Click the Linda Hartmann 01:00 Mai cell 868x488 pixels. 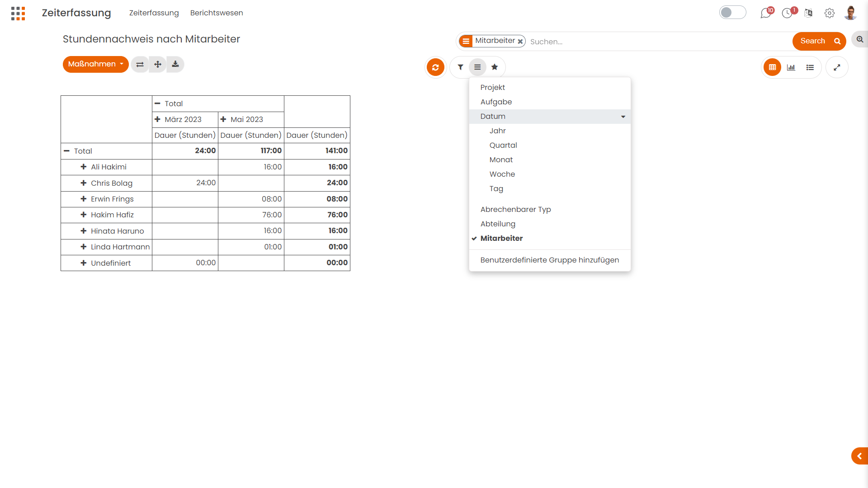(x=251, y=247)
